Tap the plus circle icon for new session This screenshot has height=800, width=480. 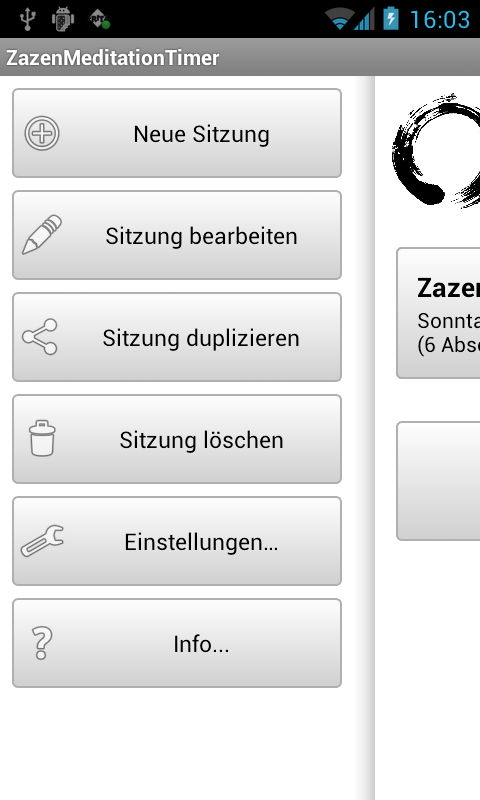[42, 133]
